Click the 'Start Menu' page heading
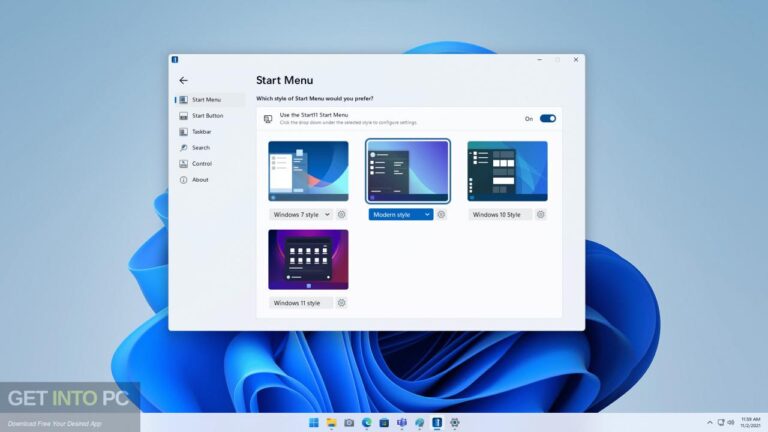 point(285,80)
